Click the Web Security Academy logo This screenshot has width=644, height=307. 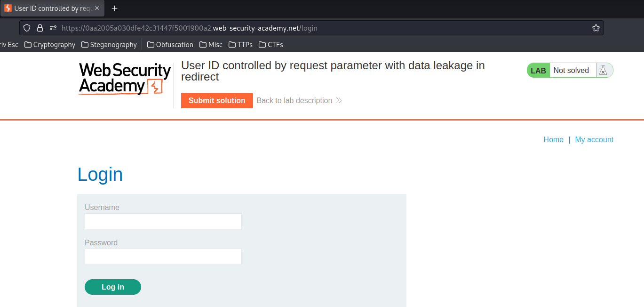tap(125, 79)
